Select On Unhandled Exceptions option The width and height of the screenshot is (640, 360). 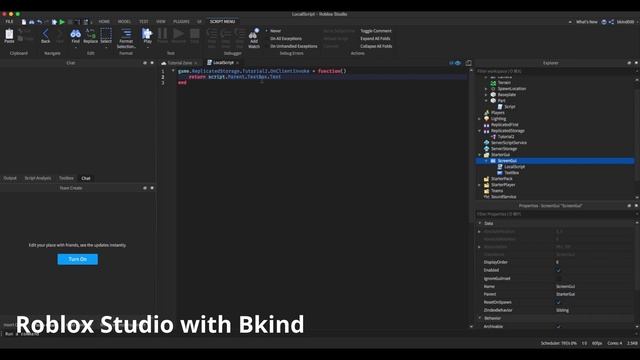tap(293, 46)
